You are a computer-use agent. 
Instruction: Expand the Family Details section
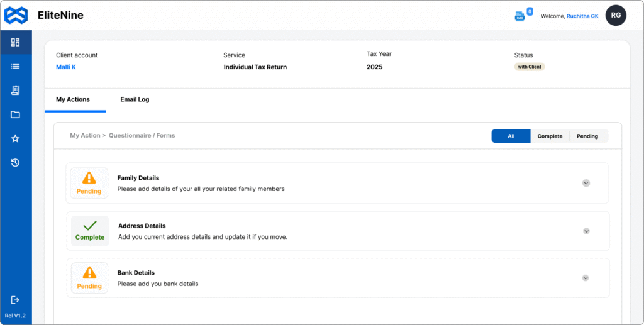pos(586,183)
